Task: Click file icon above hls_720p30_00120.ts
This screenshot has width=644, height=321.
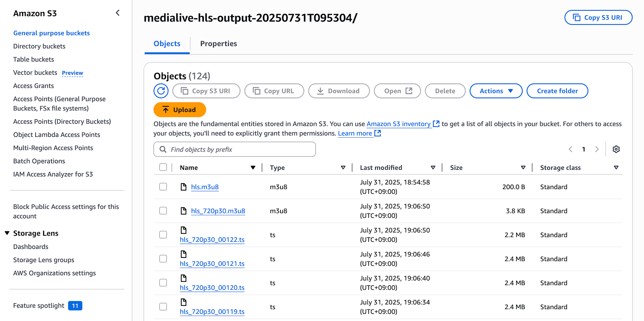Action: click(184, 278)
